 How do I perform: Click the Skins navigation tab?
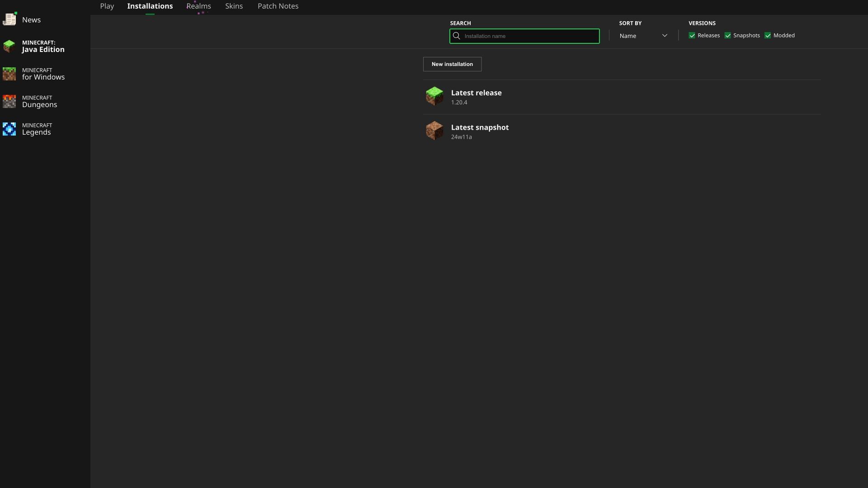234,6
